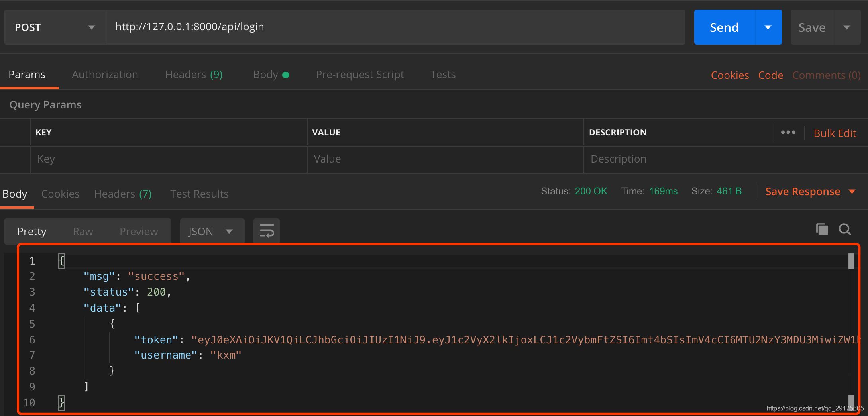Open the Code snippet generator
The image size is (868, 416).
point(770,75)
